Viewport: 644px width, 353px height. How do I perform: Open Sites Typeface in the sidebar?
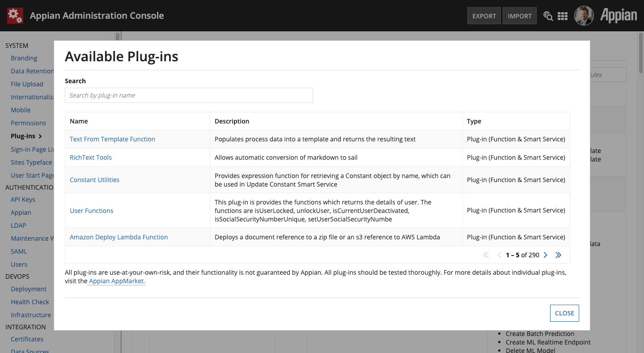click(x=31, y=162)
